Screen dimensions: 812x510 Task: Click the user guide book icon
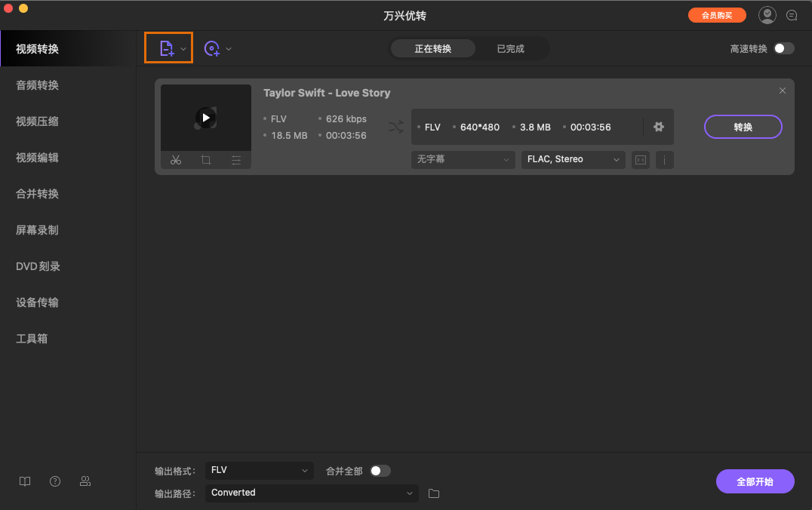tap(24, 481)
